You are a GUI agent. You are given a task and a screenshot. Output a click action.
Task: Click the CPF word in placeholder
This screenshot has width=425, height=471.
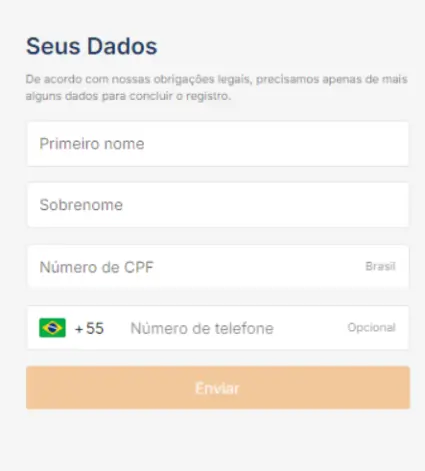[139, 267]
